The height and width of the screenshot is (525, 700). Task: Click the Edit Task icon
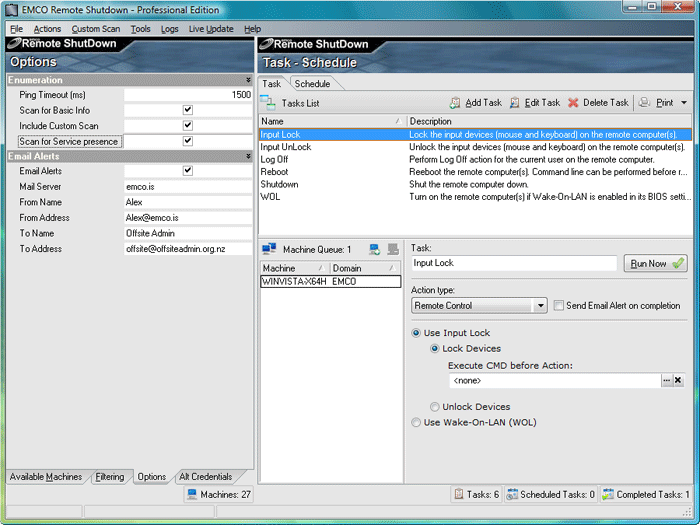[514, 103]
